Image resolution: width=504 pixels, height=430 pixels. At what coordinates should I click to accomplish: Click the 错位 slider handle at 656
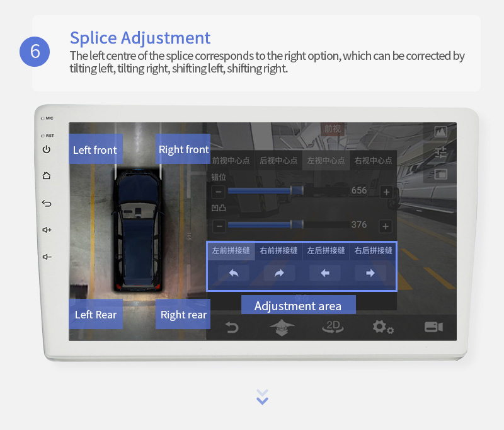coord(297,190)
